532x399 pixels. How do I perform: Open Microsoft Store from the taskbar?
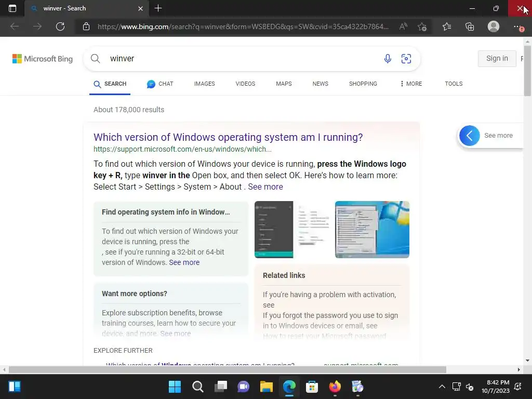click(x=312, y=387)
